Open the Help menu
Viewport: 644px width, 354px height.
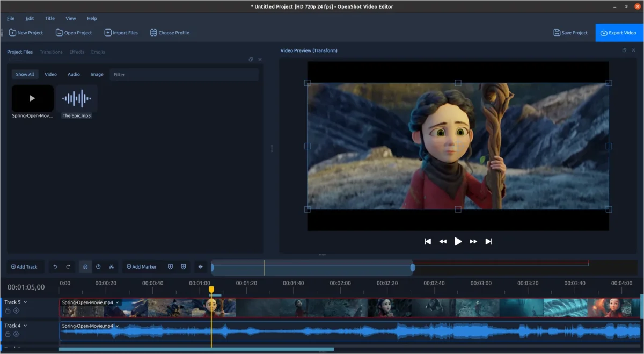coord(92,18)
